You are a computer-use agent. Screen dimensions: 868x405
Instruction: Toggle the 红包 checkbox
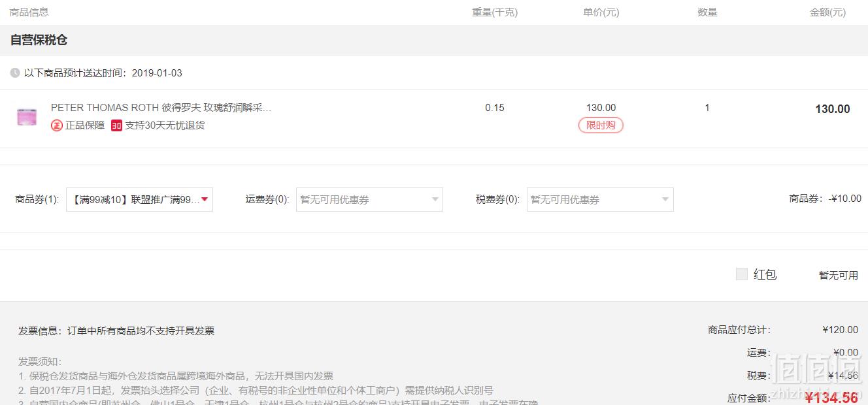[x=741, y=274]
